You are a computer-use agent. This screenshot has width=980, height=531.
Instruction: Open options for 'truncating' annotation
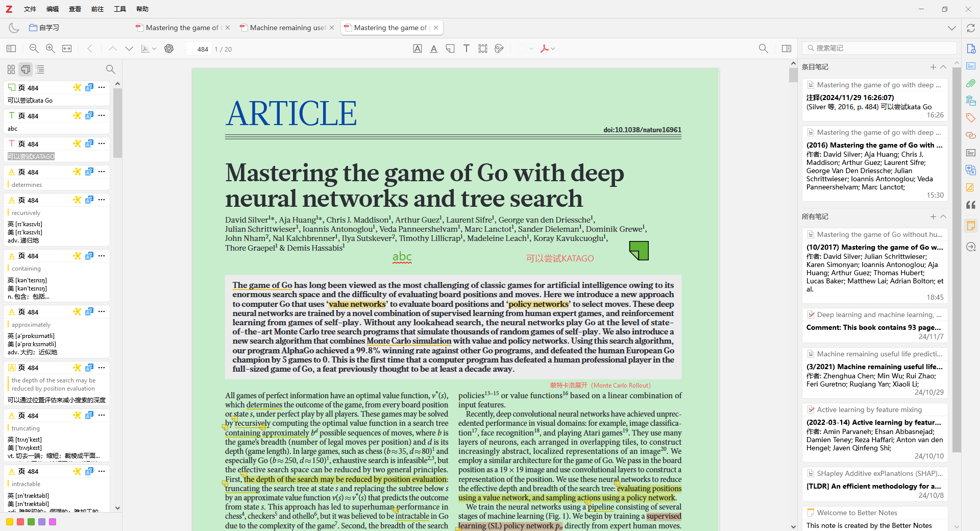102,415
